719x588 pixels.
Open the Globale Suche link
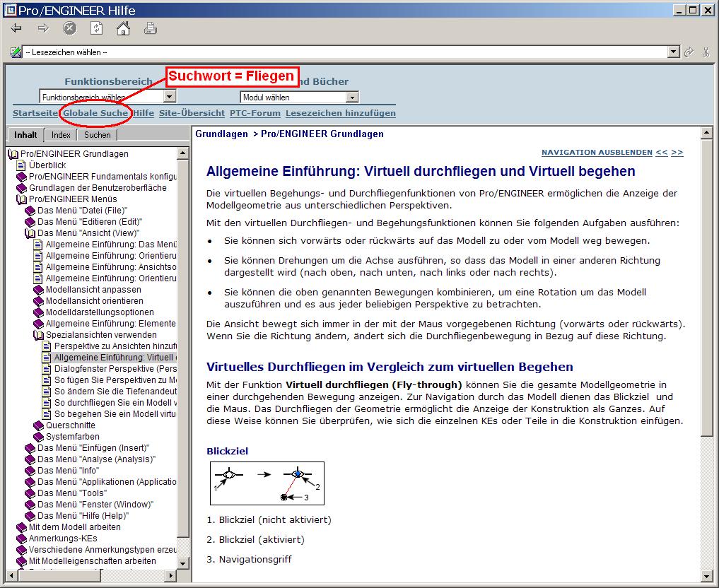[95, 113]
